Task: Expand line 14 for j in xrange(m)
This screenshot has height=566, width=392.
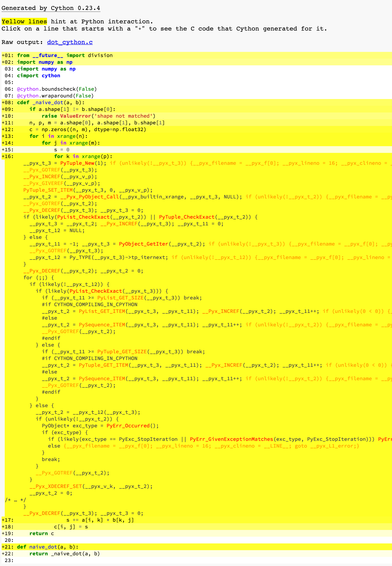Action: 71,143
